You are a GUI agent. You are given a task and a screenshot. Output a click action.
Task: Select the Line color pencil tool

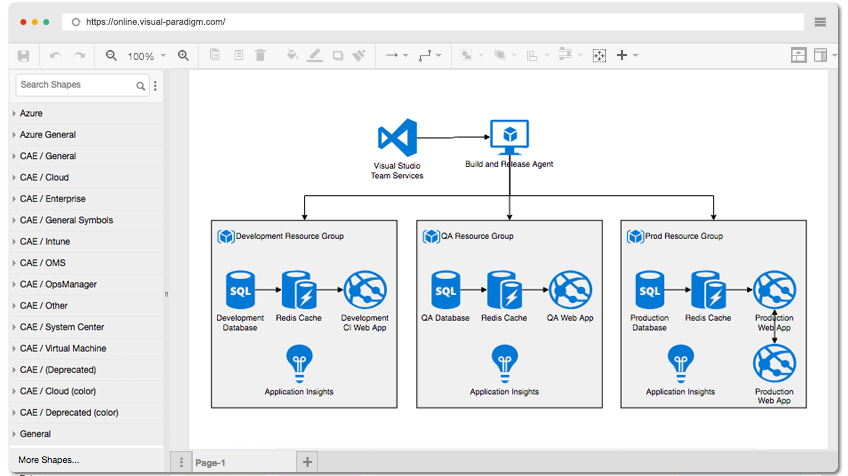(x=315, y=55)
